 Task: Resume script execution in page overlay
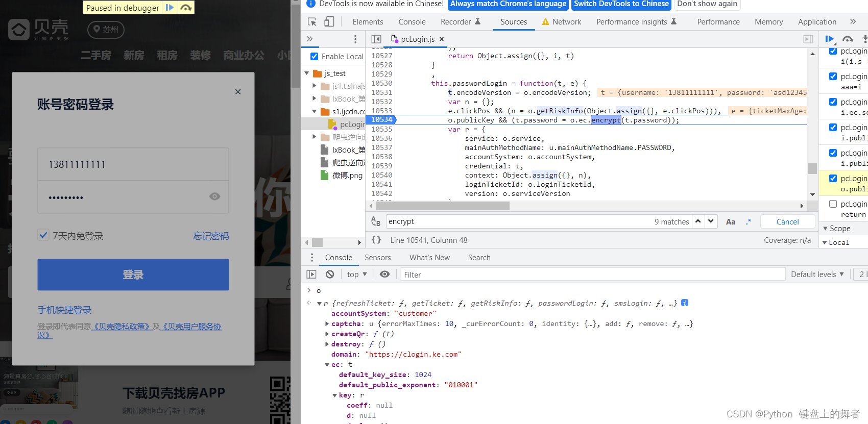[x=170, y=8]
